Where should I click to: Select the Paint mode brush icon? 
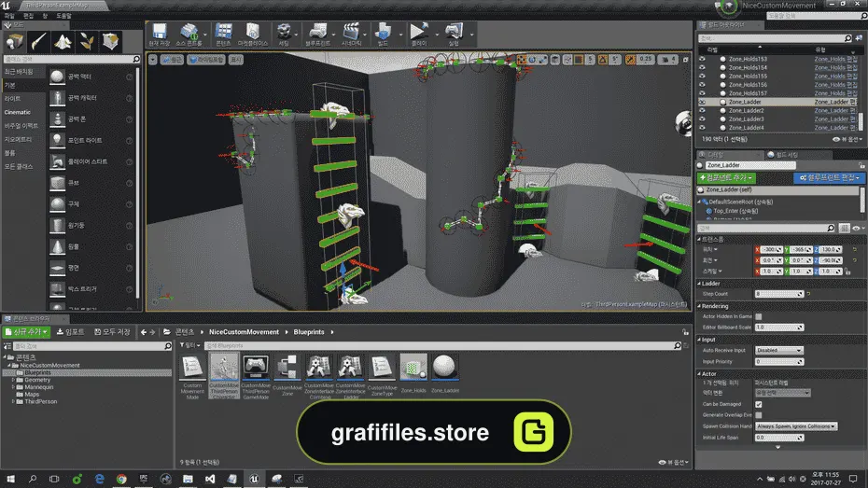click(38, 42)
